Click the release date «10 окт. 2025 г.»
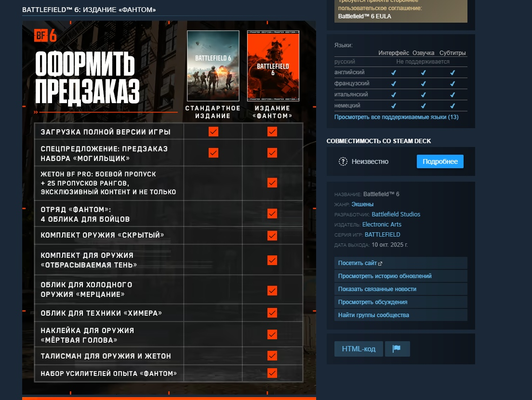Image resolution: width=532 pixels, height=400 pixels. pos(389,245)
